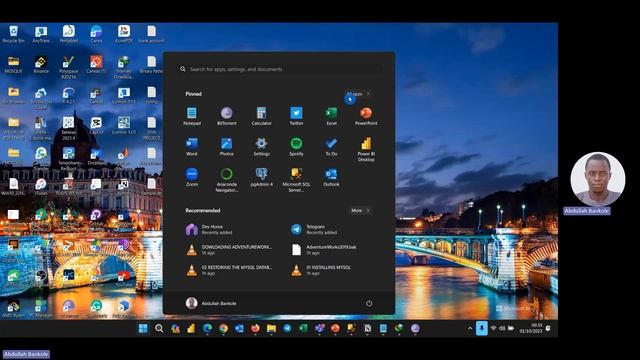
Task: Select the Polyspace R2021a desktop shortcut
Action: pyautogui.click(x=69, y=67)
